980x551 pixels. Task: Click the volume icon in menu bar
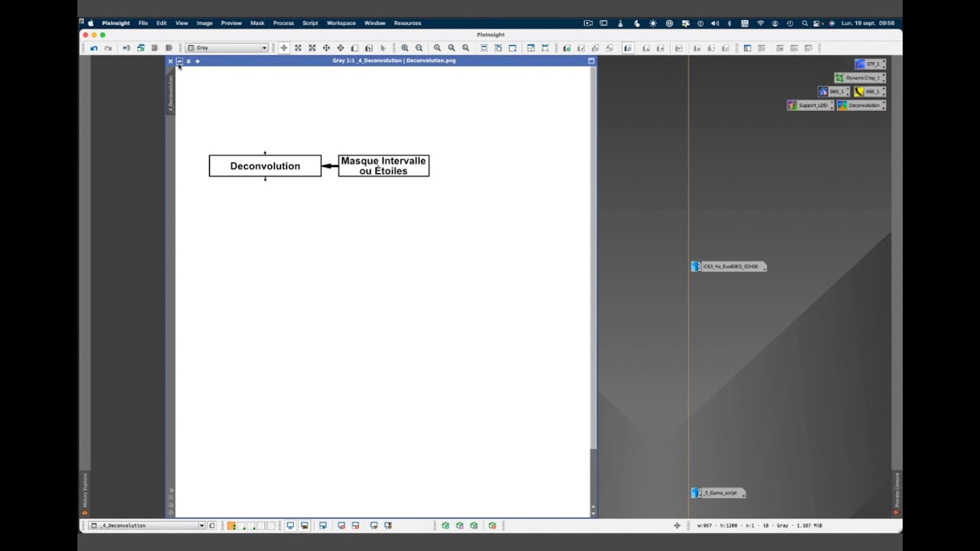(714, 23)
